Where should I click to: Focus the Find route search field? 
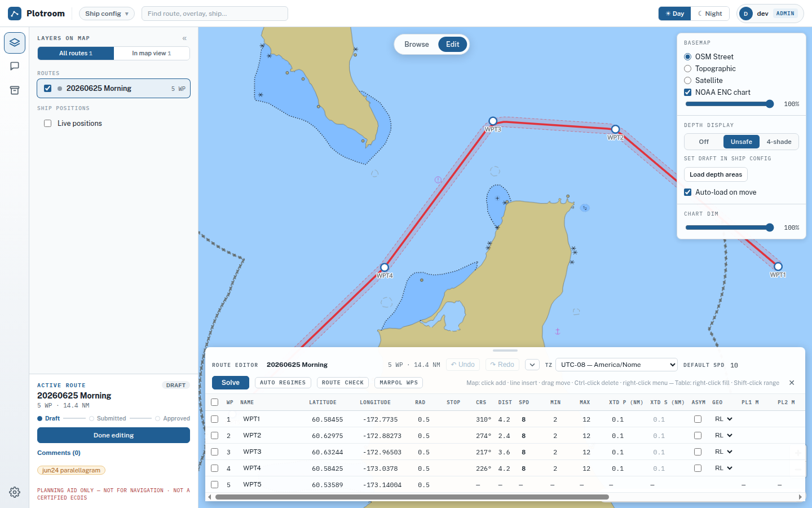(215, 14)
